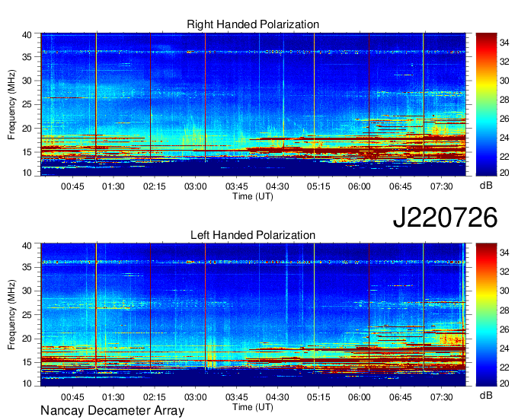Click the 32 value on Right Handed colorbar
Screen dimensions: 518x420
point(504,62)
